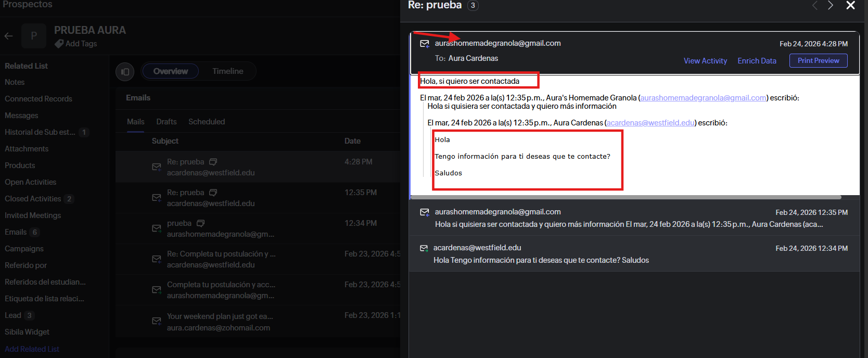Click the back arrow beside PRUEBA AURA
Image resolution: width=868 pixels, height=358 pixels.
coord(9,36)
